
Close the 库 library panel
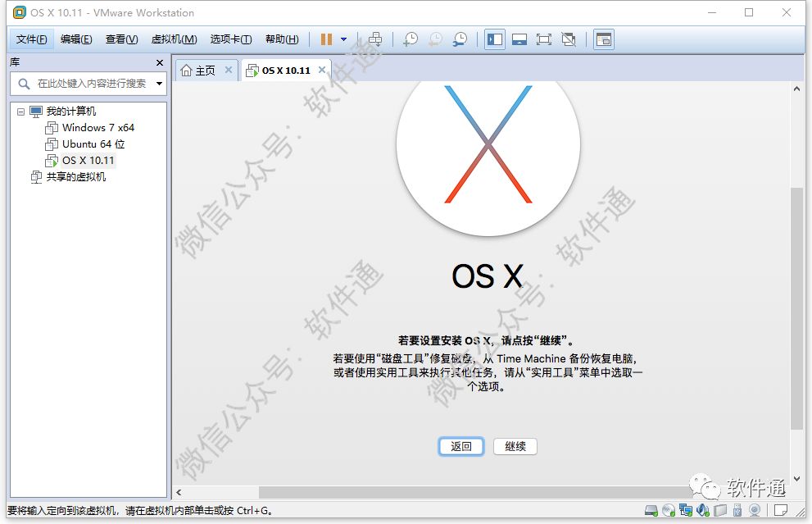(160, 62)
